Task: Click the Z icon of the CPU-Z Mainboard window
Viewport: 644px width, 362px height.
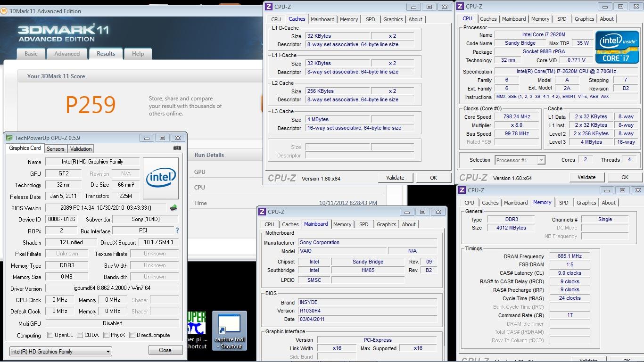Action: [262, 212]
